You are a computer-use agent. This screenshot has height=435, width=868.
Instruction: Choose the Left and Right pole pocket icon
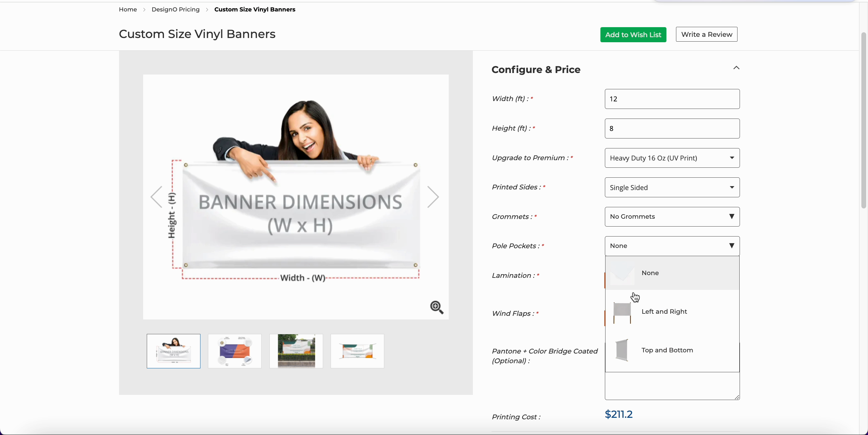click(622, 313)
